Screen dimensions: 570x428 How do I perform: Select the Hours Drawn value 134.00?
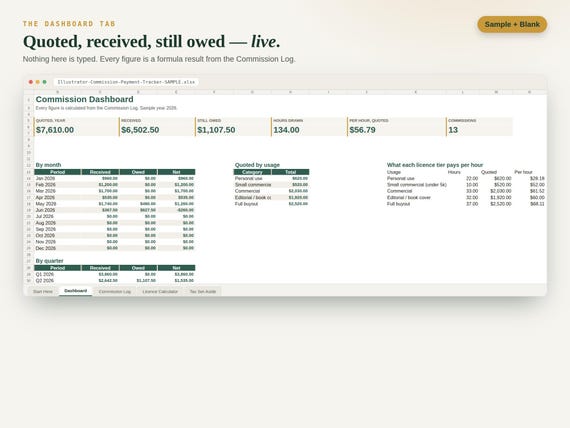click(286, 130)
